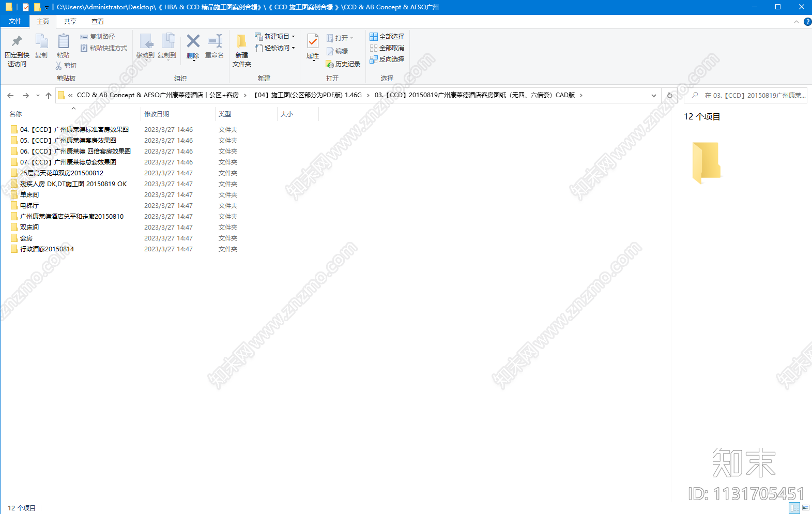Expand the address bar history dropdown
The width and height of the screenshot is (812, 514).
(654, 95)
